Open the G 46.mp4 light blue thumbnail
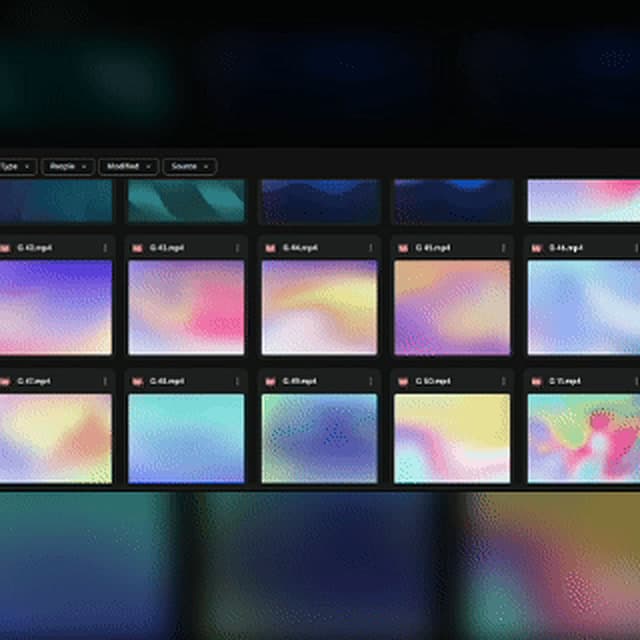The width and height of the screenshot is (640, 640). [584, 308]
